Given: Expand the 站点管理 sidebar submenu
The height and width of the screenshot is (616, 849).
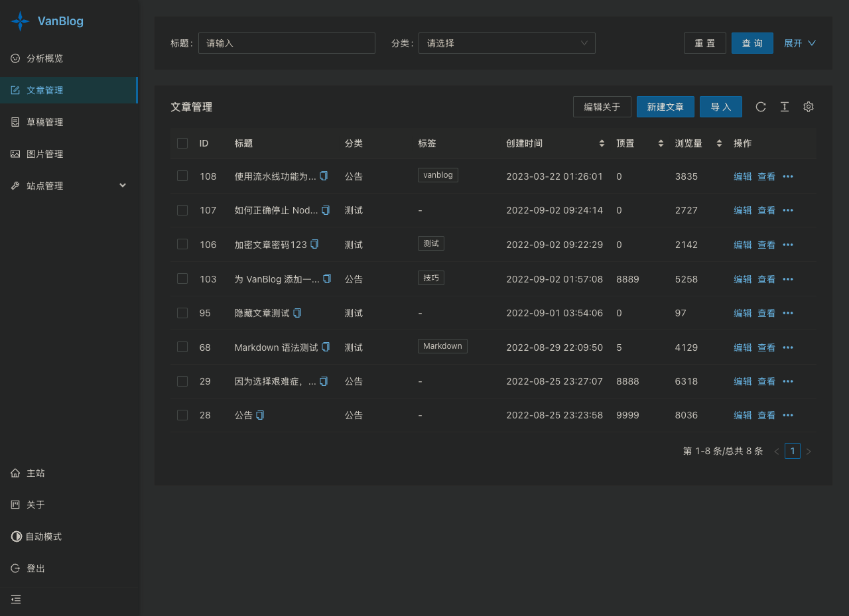Looking at the screenshot, I should tap(69, 186).
